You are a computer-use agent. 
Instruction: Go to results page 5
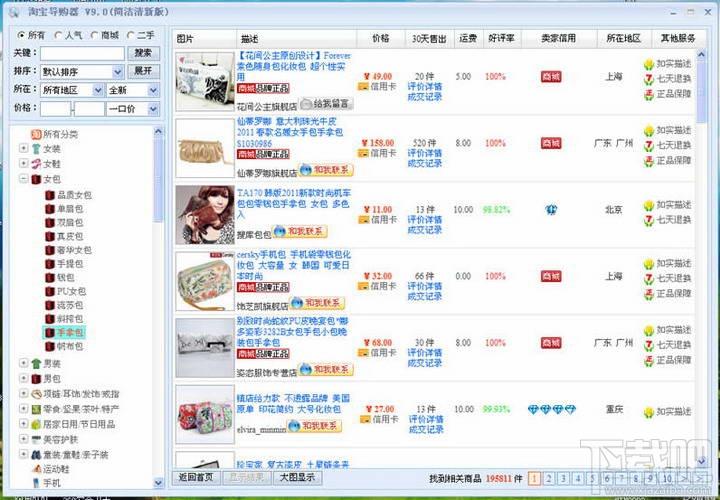tap(593, 478)
